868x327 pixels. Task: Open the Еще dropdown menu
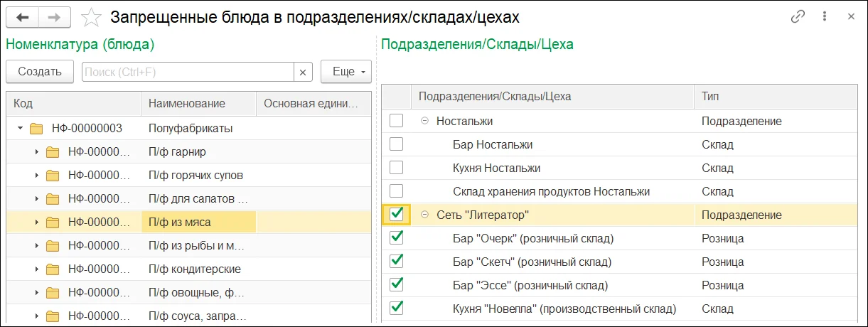(346, 72)
